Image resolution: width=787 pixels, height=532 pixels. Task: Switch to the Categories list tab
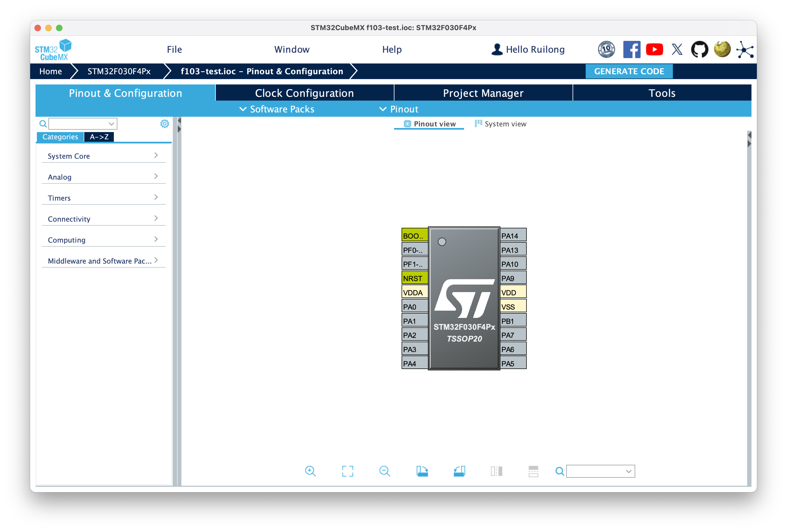[60, 137]
